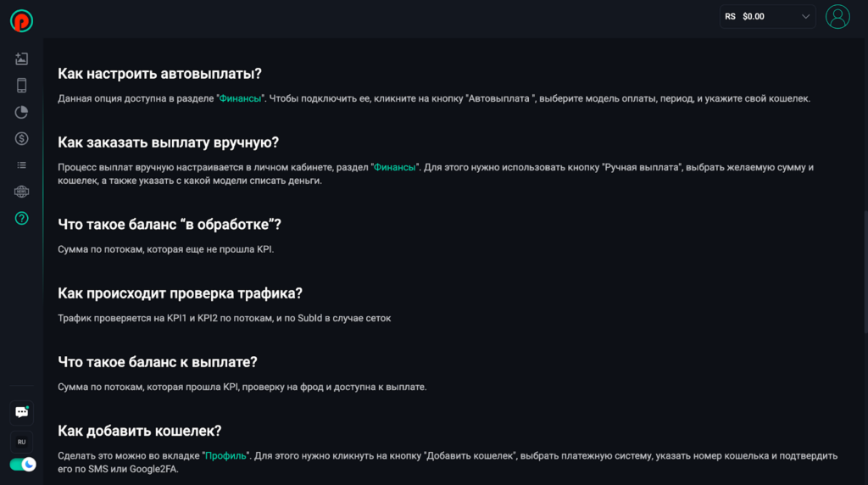The width and height of the screenshot is (868, 485).
Task: Switch language with the RU button
Action: pyautogui.click(x=21, y=442)
